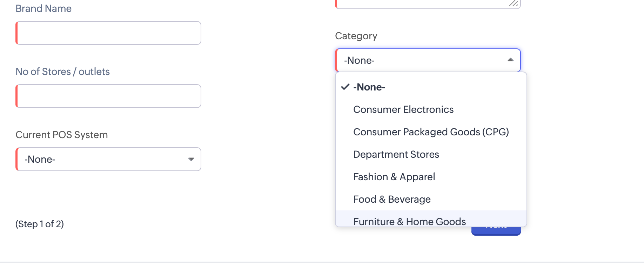The width and height of the screenshot is (644, 263).
Task: Click the Current POS System dropdown arrow
Action: coord(191,159)
